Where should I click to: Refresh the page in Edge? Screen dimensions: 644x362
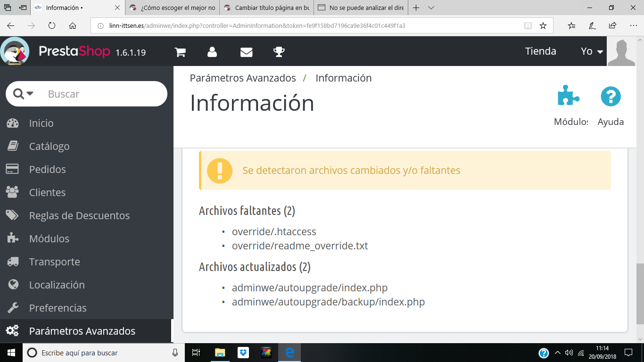point(52,26)
